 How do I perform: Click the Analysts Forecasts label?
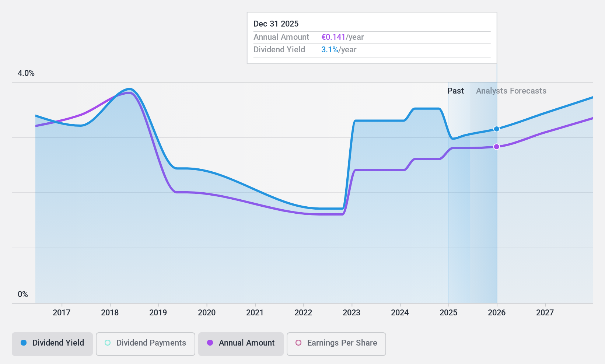(511, 91)
